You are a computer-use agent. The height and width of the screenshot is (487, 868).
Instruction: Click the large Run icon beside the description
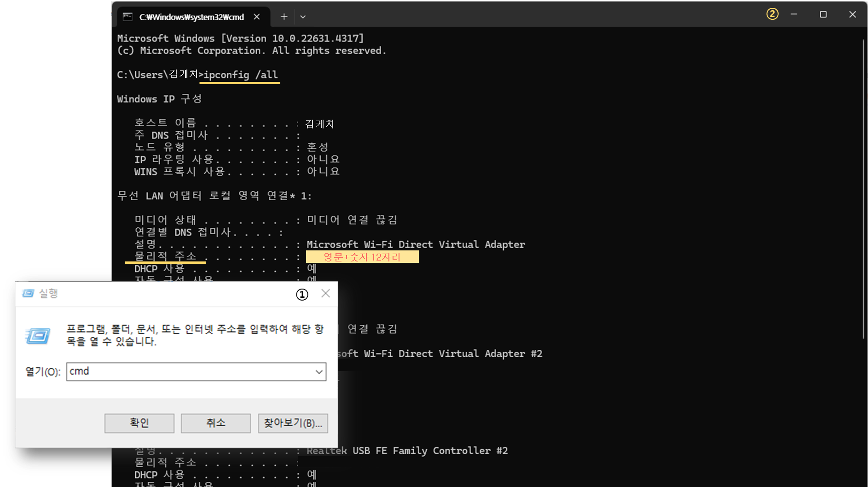pos(38,336)
